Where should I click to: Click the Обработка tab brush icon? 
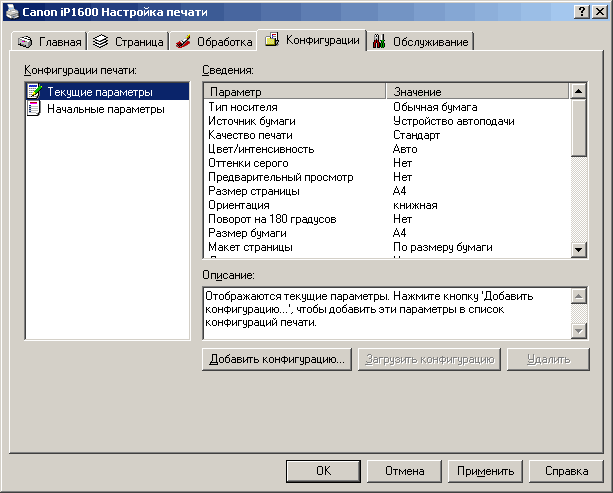pyautogui.click(x=183, y=41)
